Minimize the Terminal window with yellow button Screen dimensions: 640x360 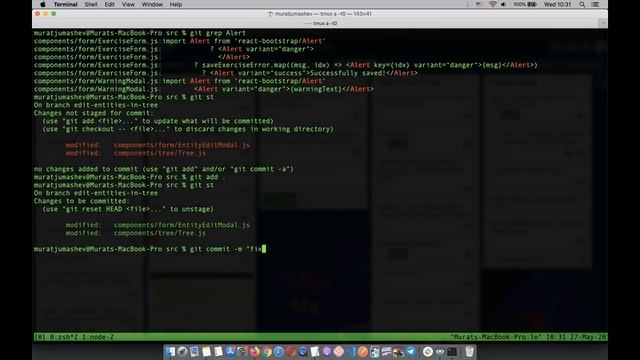click(46, 14)
